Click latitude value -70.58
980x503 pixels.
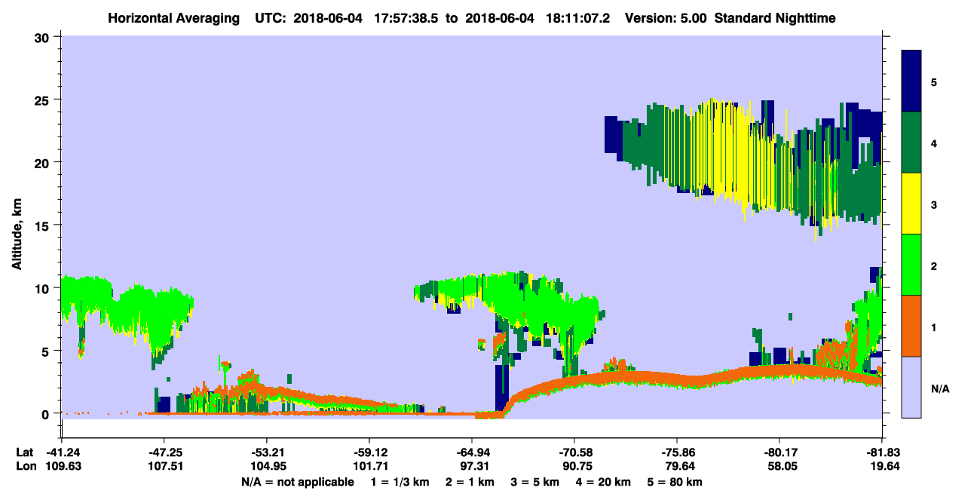[574, 452]
